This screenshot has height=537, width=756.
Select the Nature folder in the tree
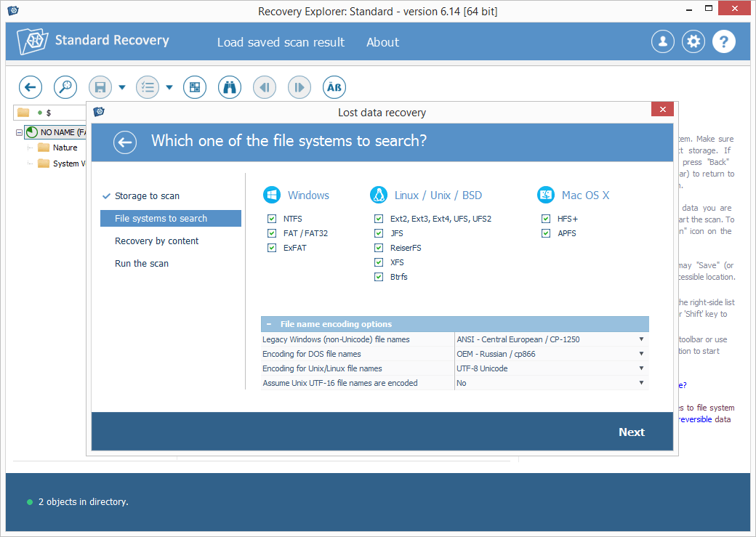pyautogui.click(x=65, y=148)
